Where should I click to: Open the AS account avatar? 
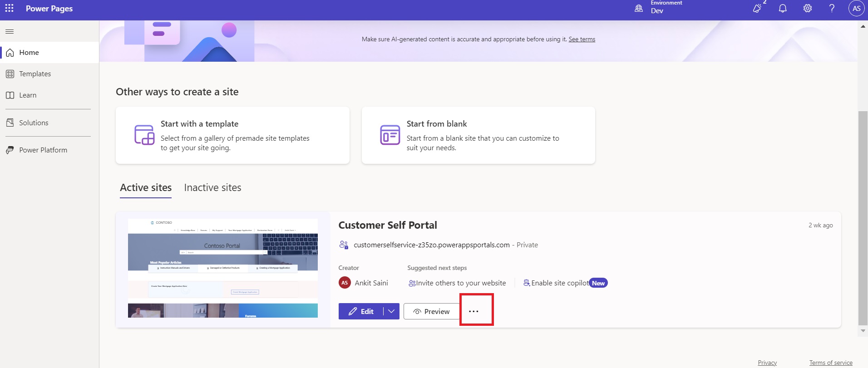tap(856, 8)
